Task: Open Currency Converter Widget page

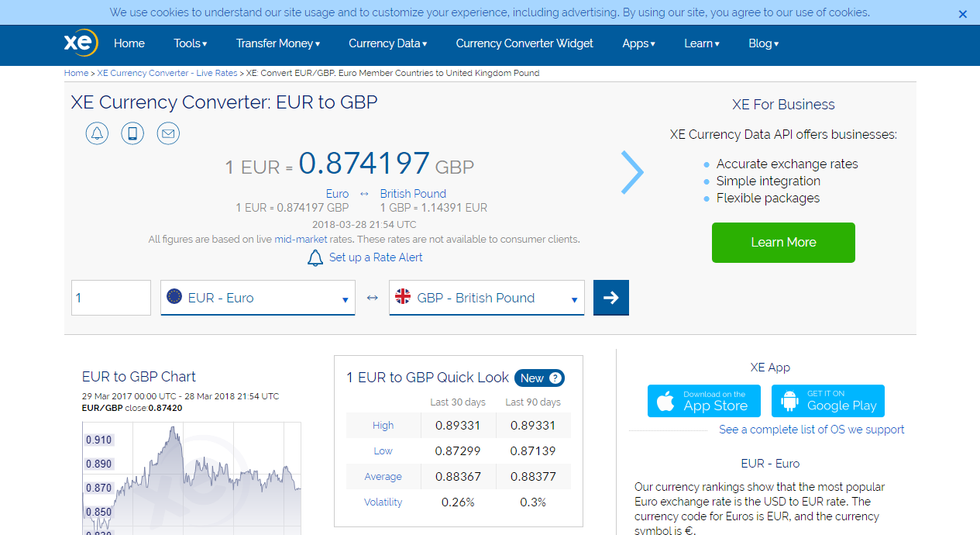Action: point(524,43)
